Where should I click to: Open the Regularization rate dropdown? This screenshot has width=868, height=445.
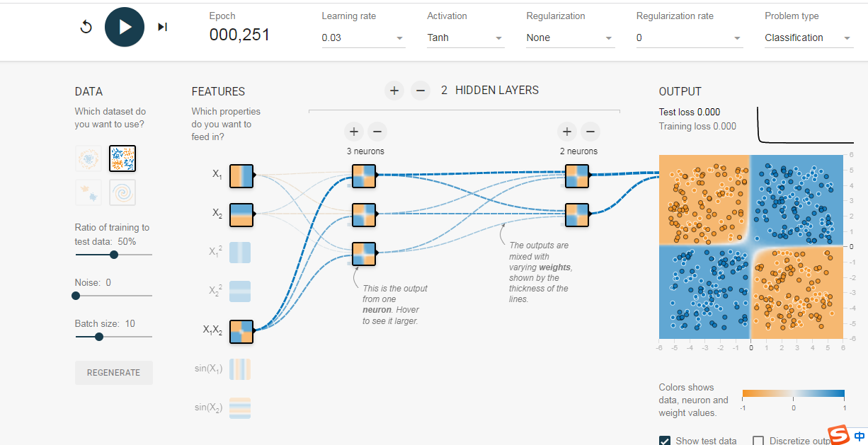tap(689, 38)
